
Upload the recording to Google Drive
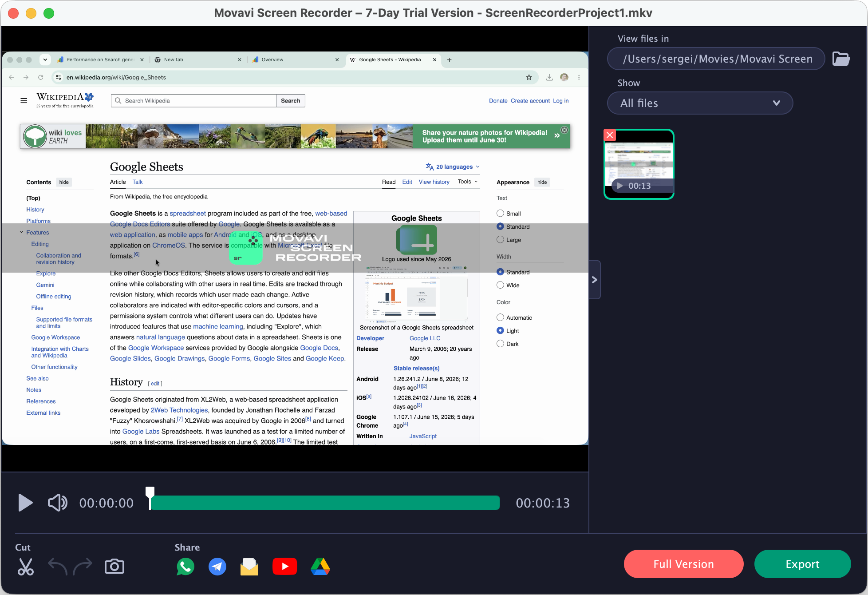click(x=320, y=567)
